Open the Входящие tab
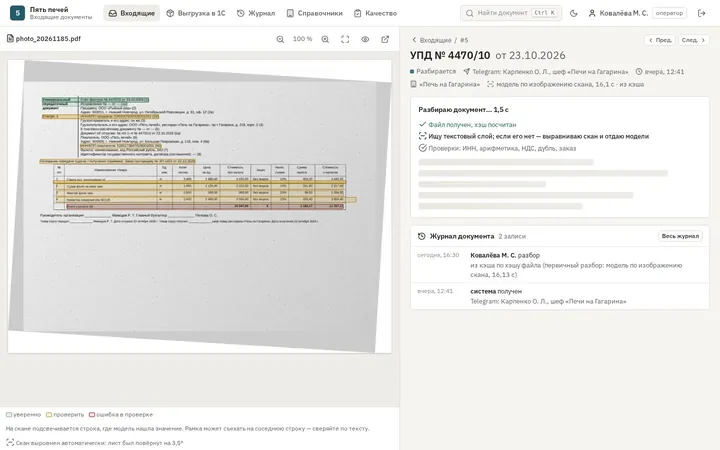The image size is (720, 450). (x=132, y=13)
